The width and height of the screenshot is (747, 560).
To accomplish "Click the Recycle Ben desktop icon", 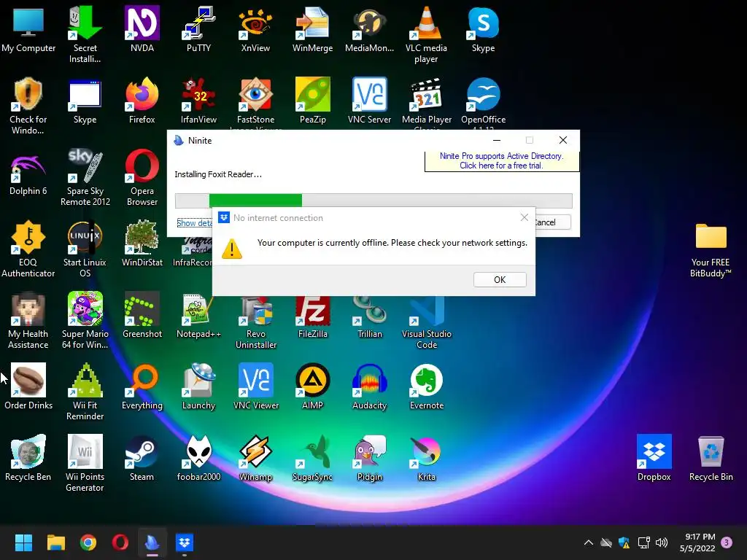I will coord(28,458).
